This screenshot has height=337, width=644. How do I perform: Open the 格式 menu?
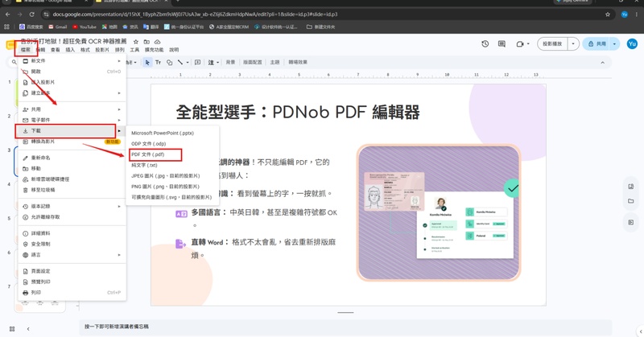(85, 50)
